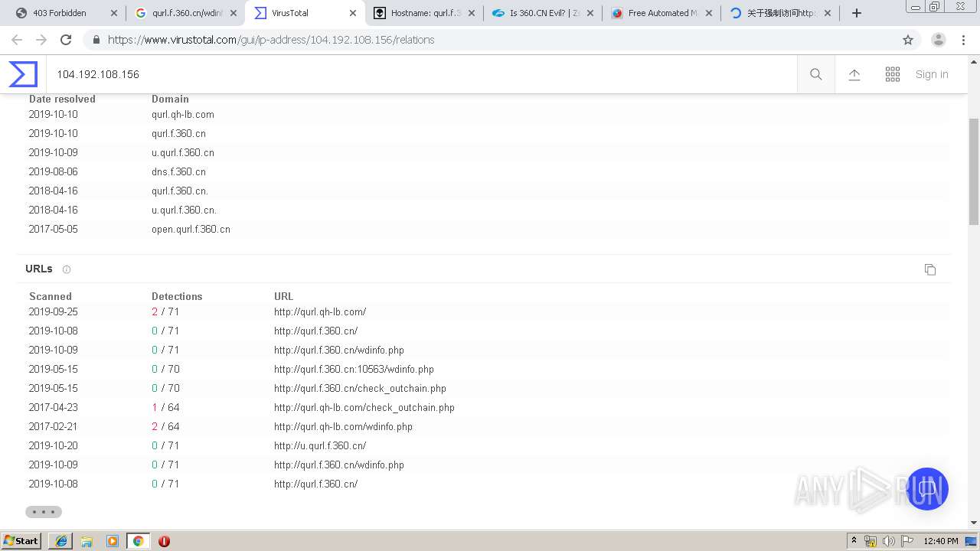Click the 12:40 PM taskbar clock
Image resolution: width=980 pixels, height=551 pixels.
[941, 541]
